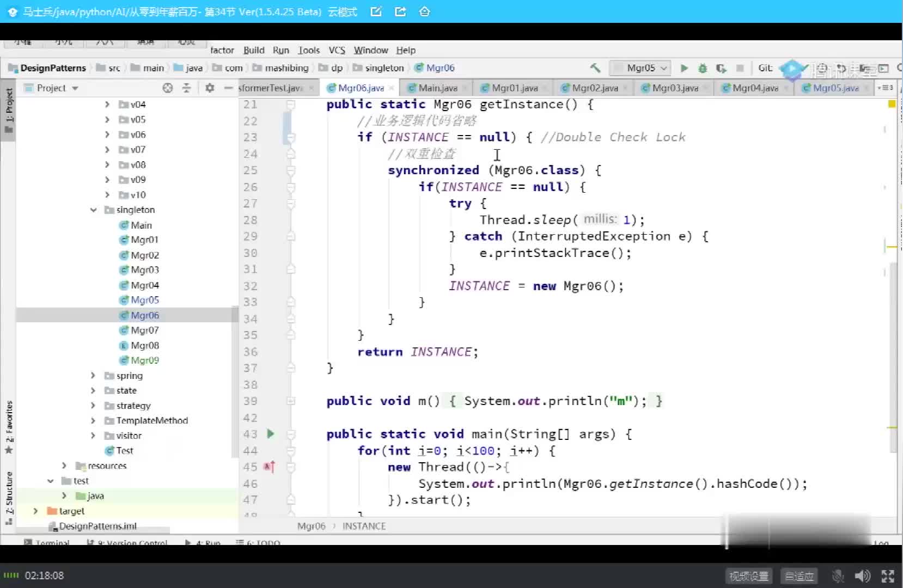Open the Mgr05 run configuration dropdown
The height and width of the screenshot is (588, 903).
point(639,68)
